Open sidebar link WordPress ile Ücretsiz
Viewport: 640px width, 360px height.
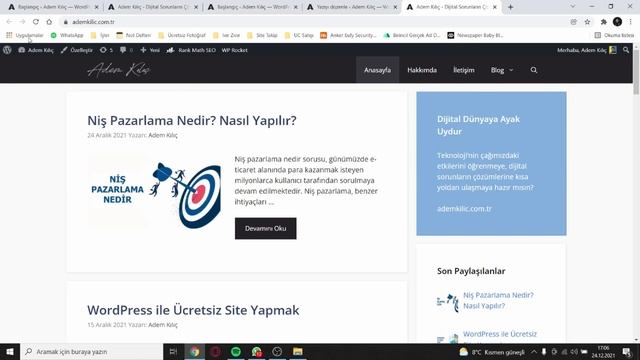point(500,334)
